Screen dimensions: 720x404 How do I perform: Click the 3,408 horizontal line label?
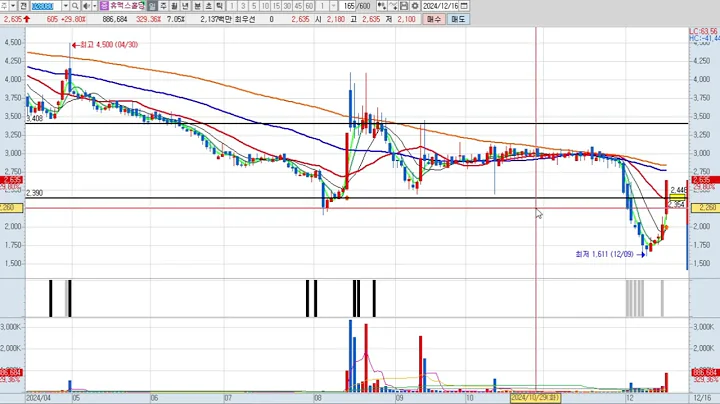point(34,118)
